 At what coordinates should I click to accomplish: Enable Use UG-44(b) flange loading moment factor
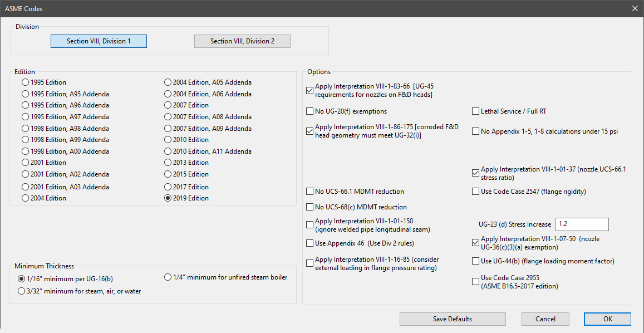point(475,261)
